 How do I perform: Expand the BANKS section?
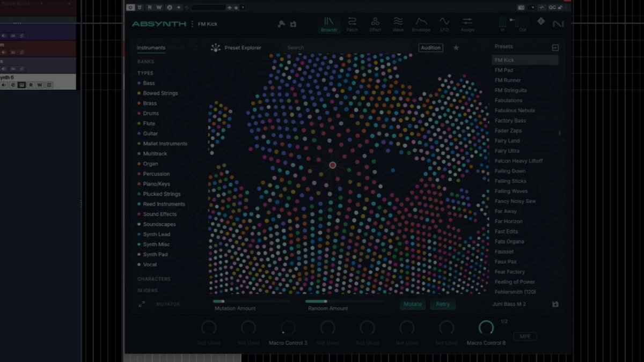click(145, 62)
